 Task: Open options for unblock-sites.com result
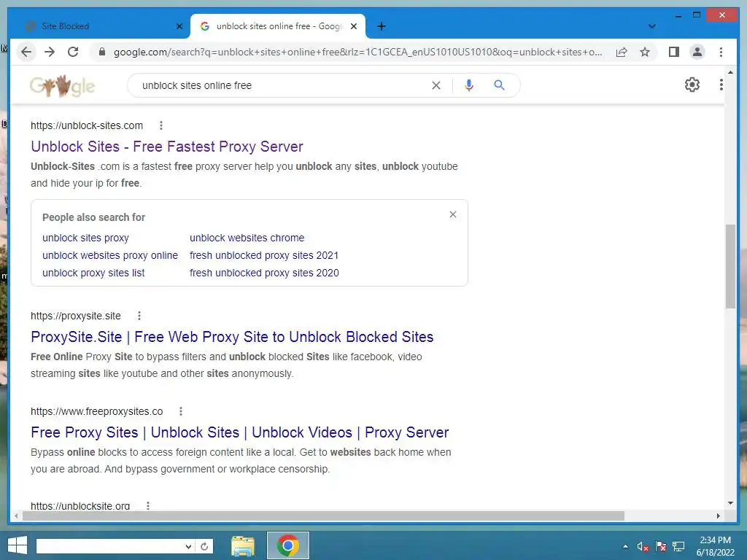tap(161, 125)
